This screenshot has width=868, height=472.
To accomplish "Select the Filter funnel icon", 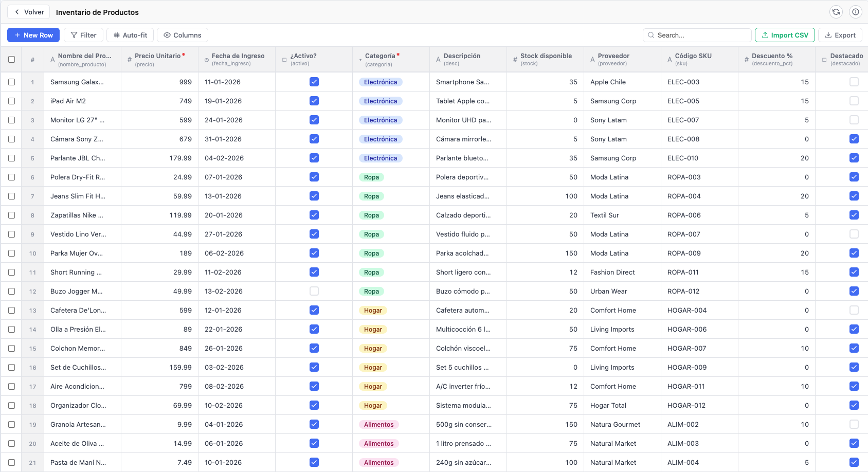I will point(74,35).
